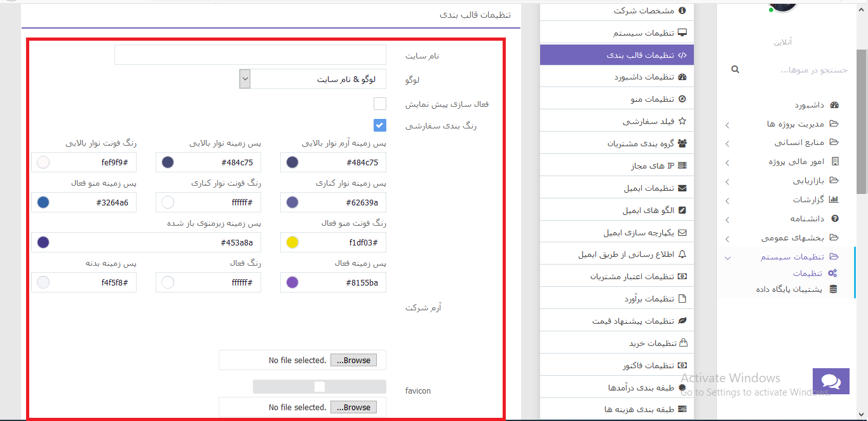Click info icon beside مشخصات شرکت

tap(682, 10)
